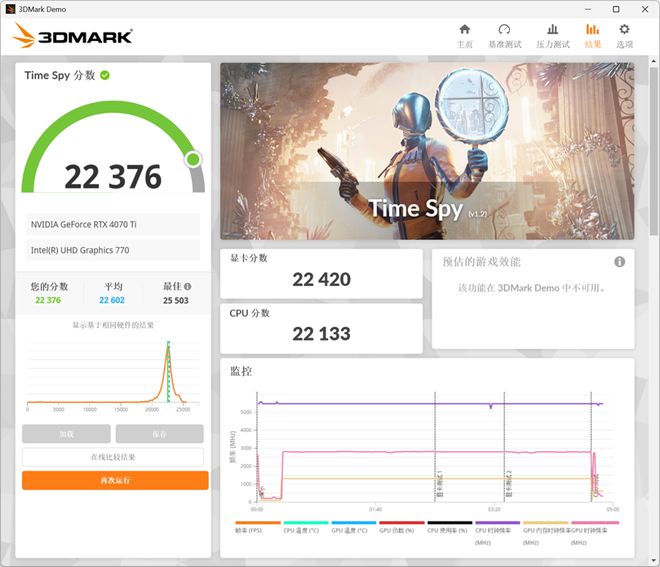The width and height of the screenshot is (660, 567).
Task: Click the 加载 load button
Action: tap(66, 434)
